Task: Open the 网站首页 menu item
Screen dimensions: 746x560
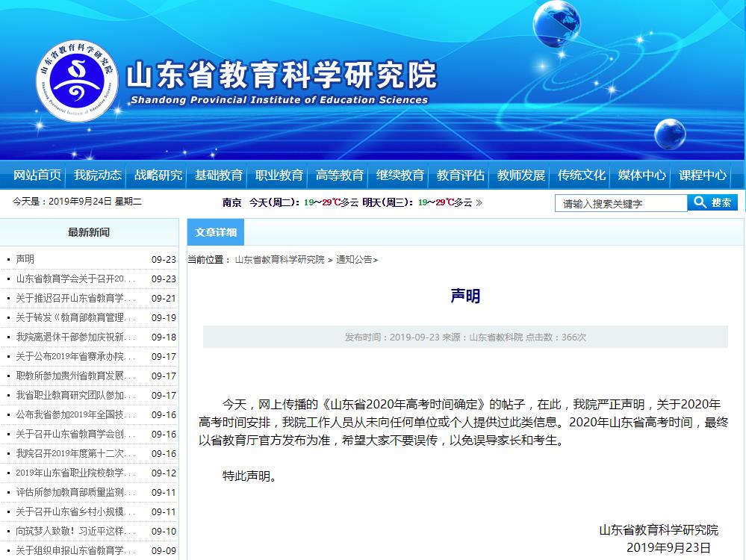Action: (x=37, y=175)
